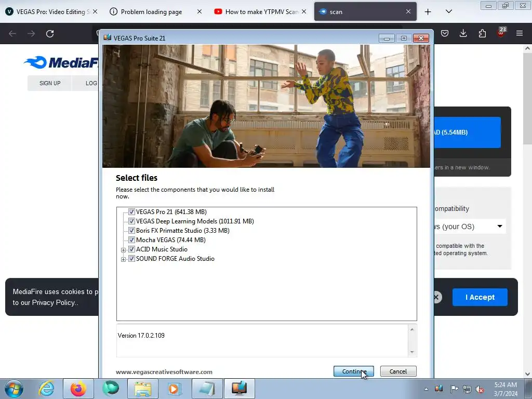
Task: Select the VEGAS Pro 21 (641.38 MB) label
Action: [171, 212]
